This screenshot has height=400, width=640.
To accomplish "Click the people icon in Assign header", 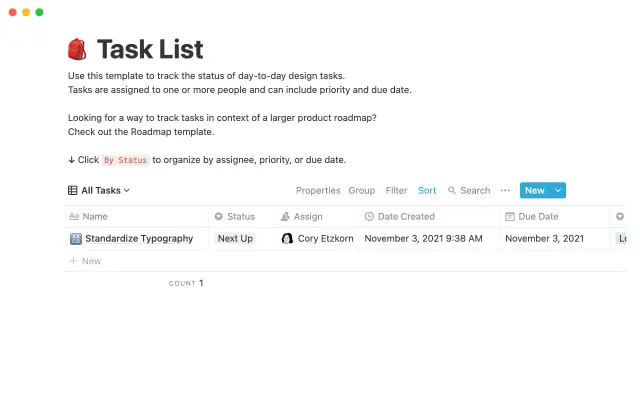I will 285,217.
